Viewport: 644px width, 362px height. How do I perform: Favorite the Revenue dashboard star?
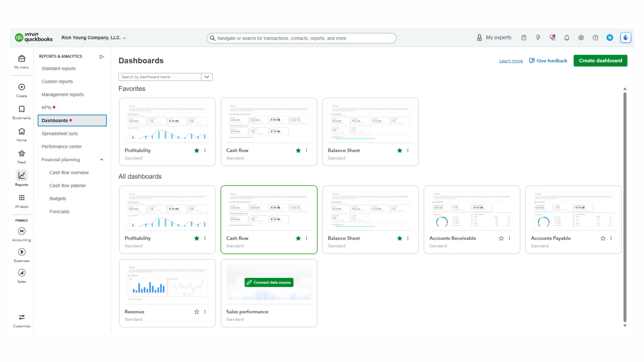[196, 312]
